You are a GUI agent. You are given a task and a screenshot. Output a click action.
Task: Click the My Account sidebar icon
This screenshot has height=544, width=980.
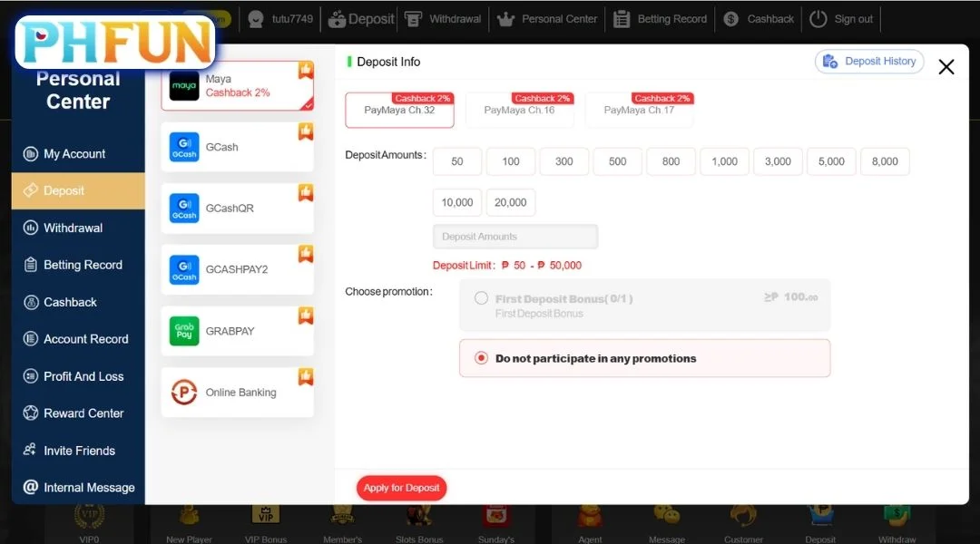coord(30,153)
